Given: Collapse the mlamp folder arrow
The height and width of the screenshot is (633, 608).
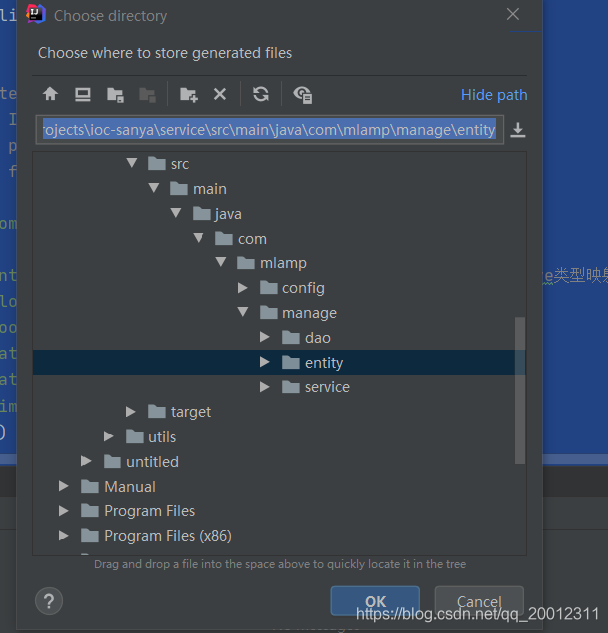Looking at the screenshot, I should (221, 262).
